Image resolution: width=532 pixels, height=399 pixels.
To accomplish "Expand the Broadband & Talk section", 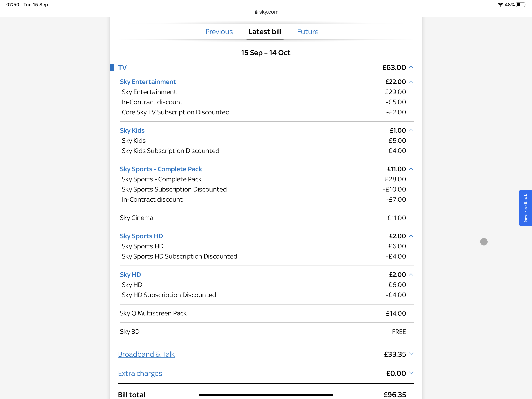I will pyautogui.click(x=411, y=354).
